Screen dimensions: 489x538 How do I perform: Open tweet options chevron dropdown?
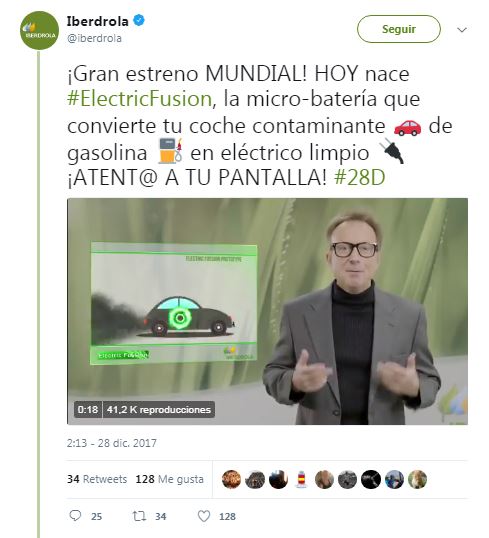(462, 30)
